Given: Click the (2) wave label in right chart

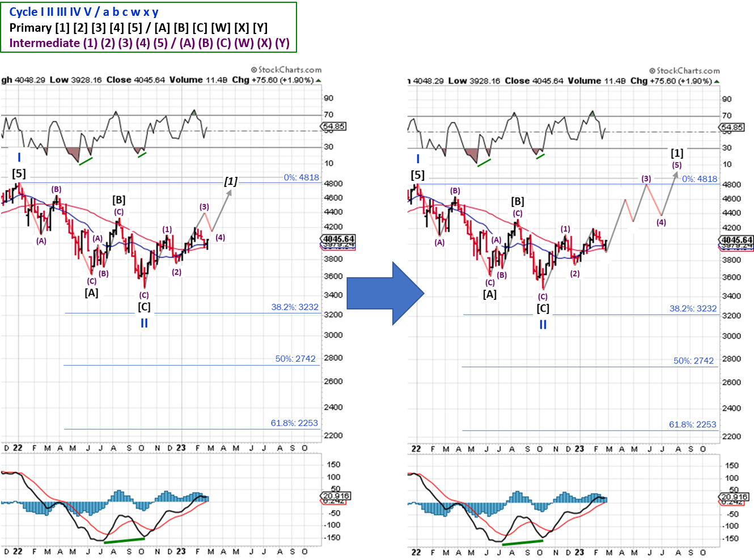Looking at the screenshot, I should [575, 274].
